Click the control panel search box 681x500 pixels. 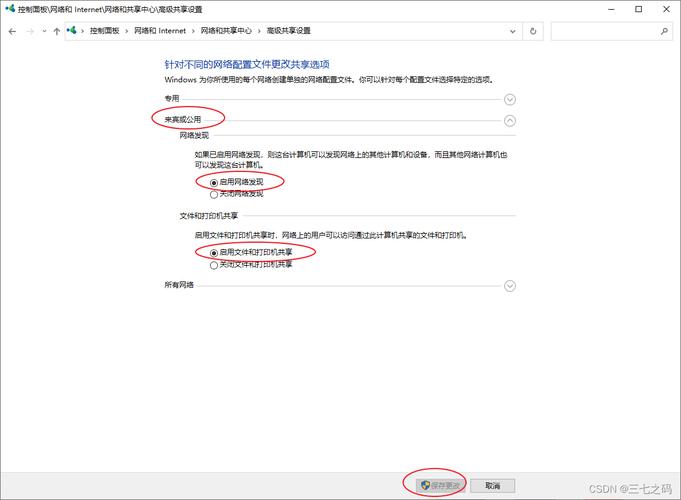612,31
